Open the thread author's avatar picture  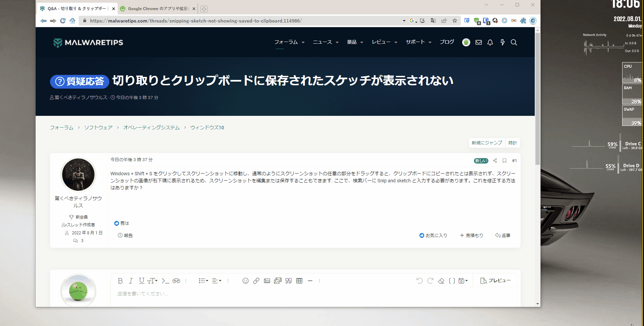(78, 175)
